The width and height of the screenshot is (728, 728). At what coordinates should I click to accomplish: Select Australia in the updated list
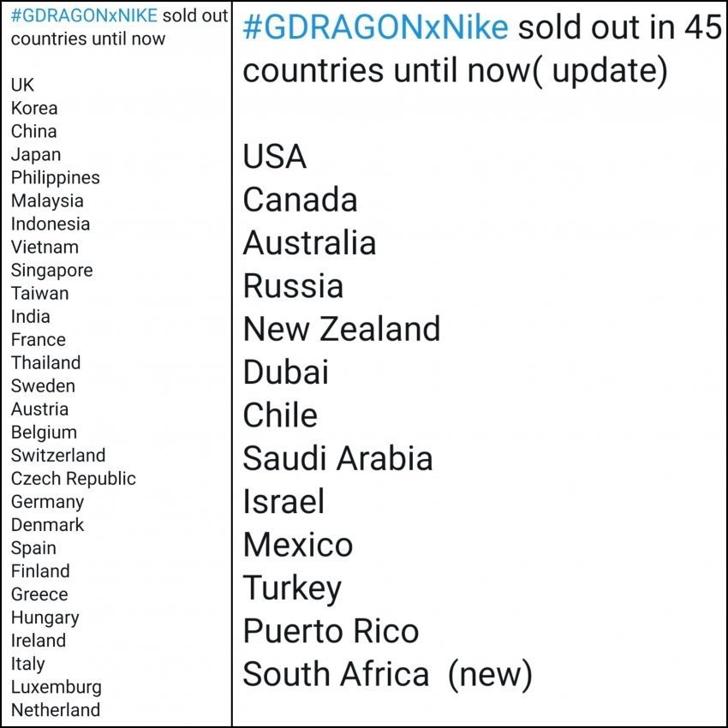pyautogui.click(x=309, y=243)
